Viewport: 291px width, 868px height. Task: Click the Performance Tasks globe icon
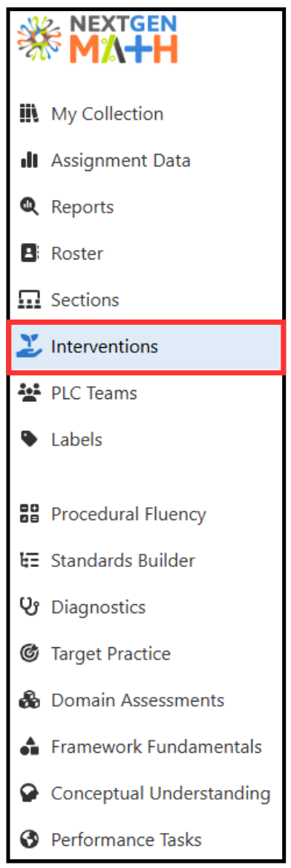(x=29, y=840)
